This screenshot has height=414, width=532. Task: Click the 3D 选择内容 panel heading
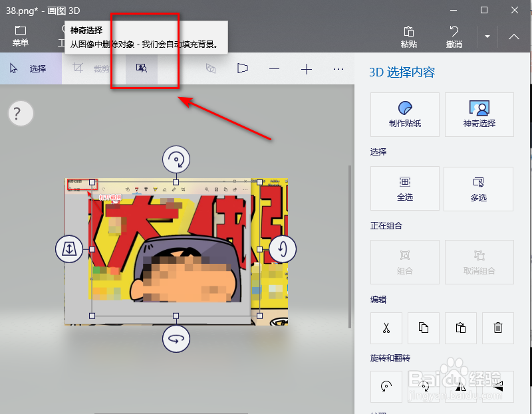(402, 72)
